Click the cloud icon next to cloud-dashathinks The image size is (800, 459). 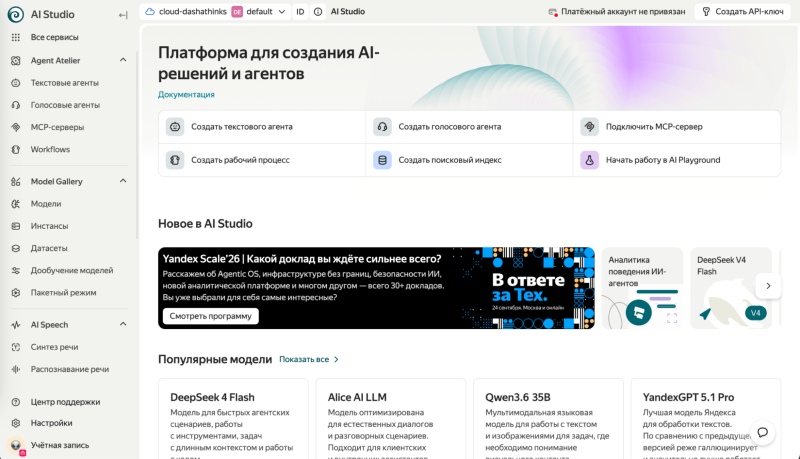pyautogui.click(x=149, y=11)
